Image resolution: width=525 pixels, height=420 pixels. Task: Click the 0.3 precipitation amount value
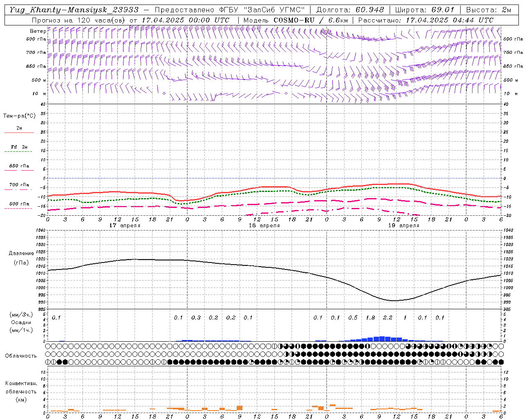[x=196, y=317]
